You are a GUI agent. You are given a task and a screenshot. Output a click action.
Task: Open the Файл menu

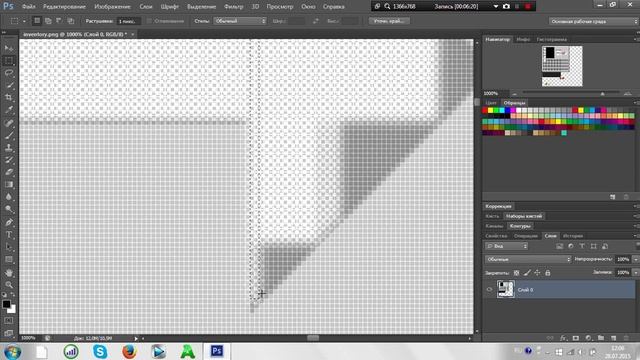point(29,7)
